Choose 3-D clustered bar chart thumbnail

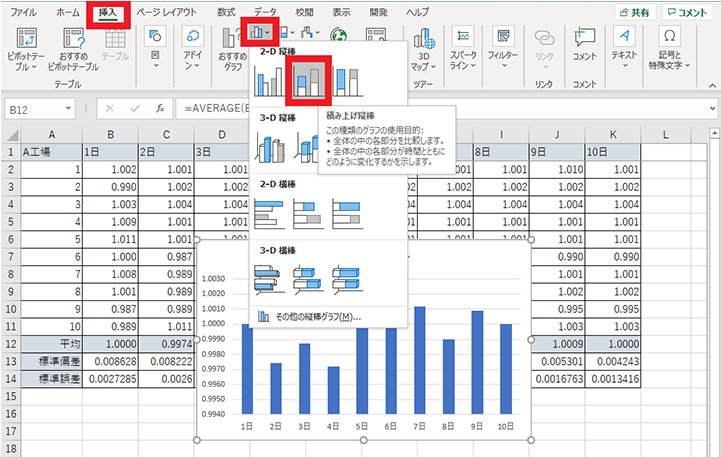click(269, 279)
